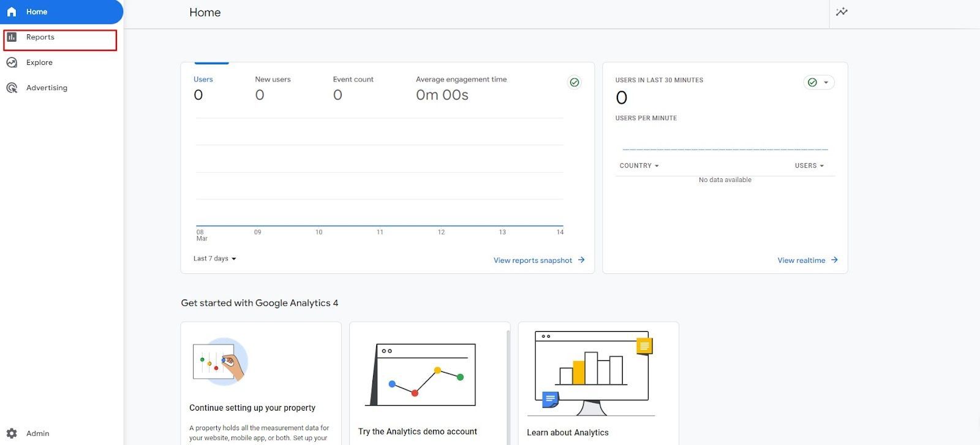This screenshot has width=980, height=445.
Task: Expand the Last 7 days dropdown
Action: point(215,259)
